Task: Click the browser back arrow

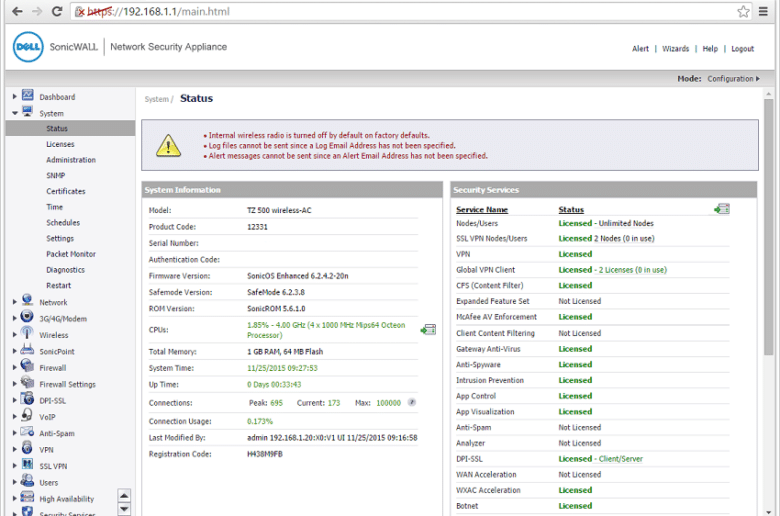Action: (x=17, y=11)
